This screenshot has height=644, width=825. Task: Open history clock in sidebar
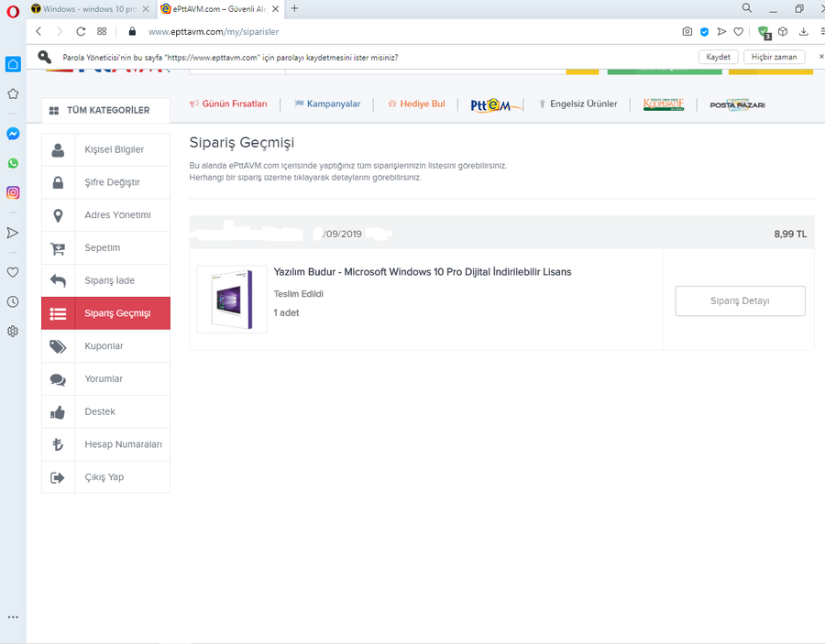[13, 301]
